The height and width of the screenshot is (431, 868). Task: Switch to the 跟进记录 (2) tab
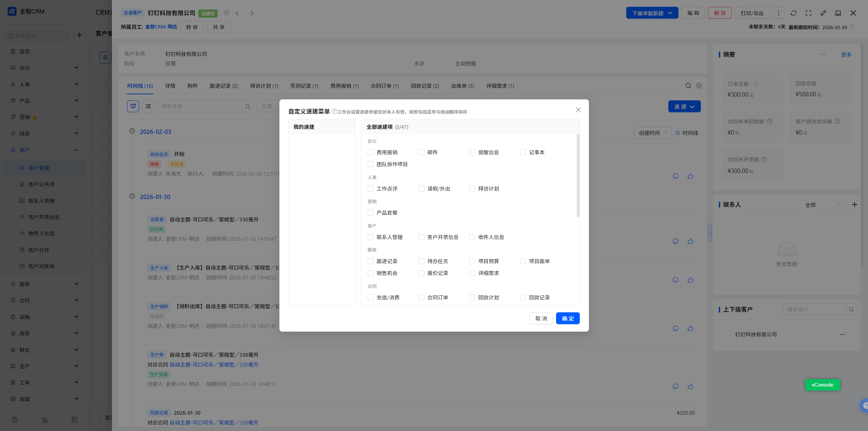223,86
